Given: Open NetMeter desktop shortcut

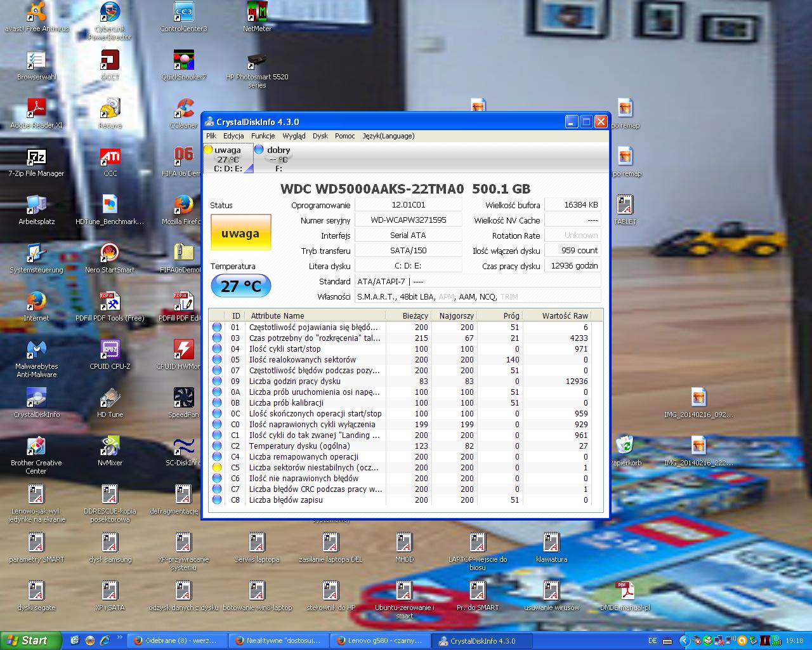Looking at the screenshot, I should [257, 17].
